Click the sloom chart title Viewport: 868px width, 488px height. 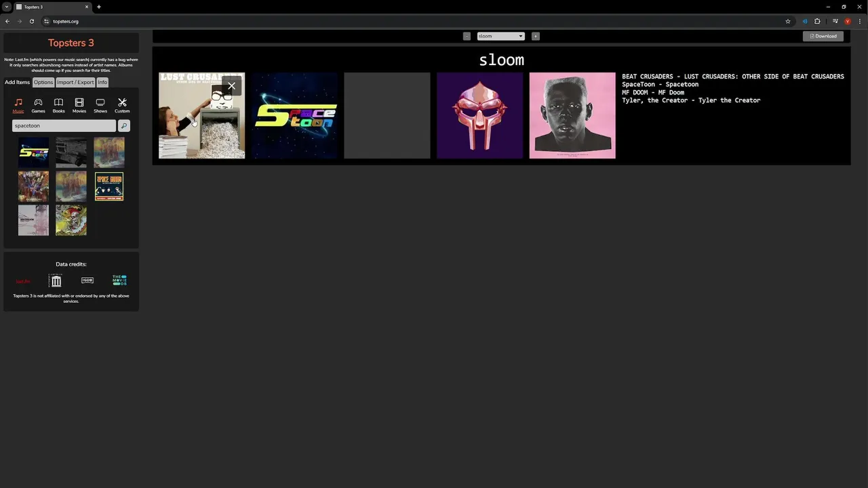[501, 60]
